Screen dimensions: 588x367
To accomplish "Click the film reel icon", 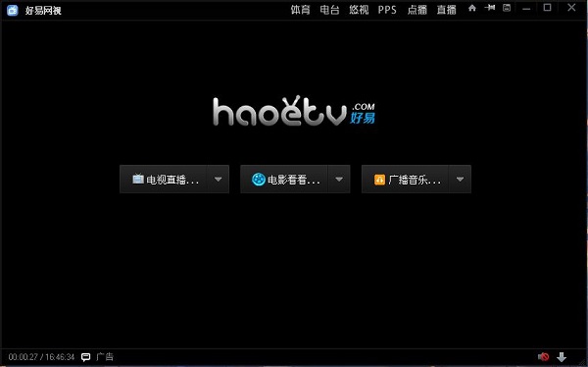I will click(259, 180).
